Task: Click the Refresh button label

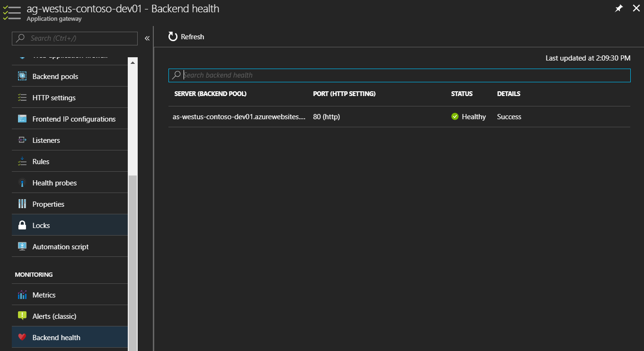Action: [x=193, y=37]
